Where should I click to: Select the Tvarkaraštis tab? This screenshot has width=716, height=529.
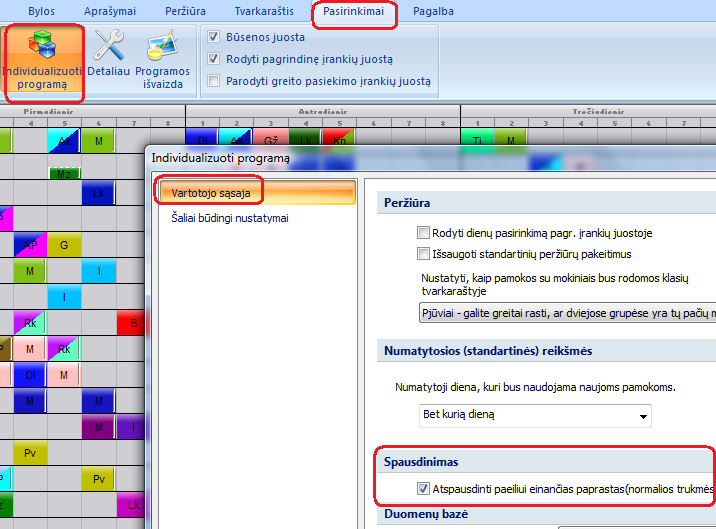264,11
